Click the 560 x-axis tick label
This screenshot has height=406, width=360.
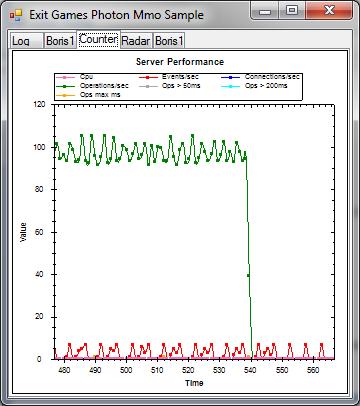(x=313, y=370)
